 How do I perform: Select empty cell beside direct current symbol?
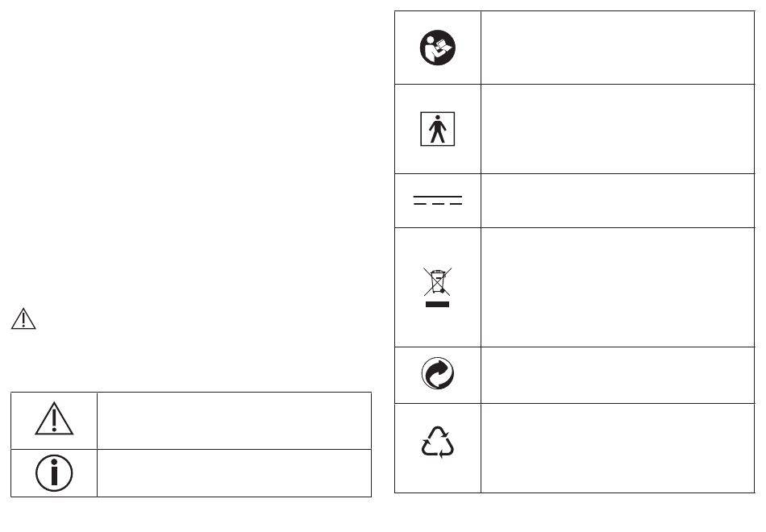618,201
